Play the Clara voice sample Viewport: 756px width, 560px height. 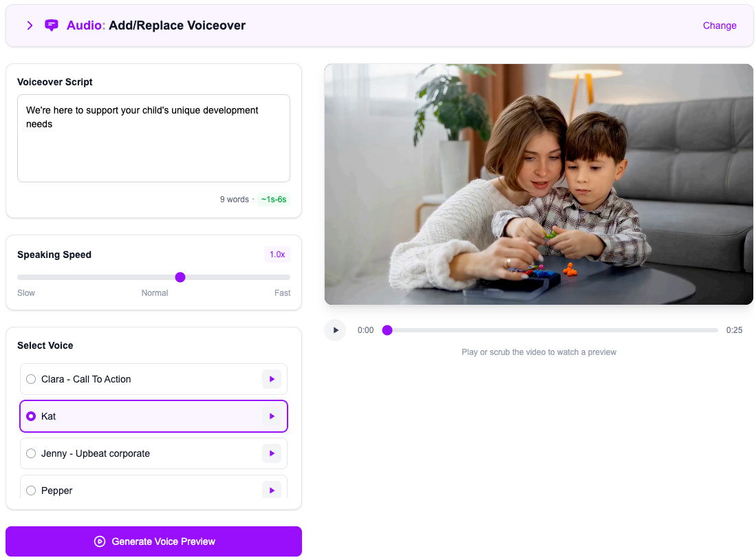point(272,379)
